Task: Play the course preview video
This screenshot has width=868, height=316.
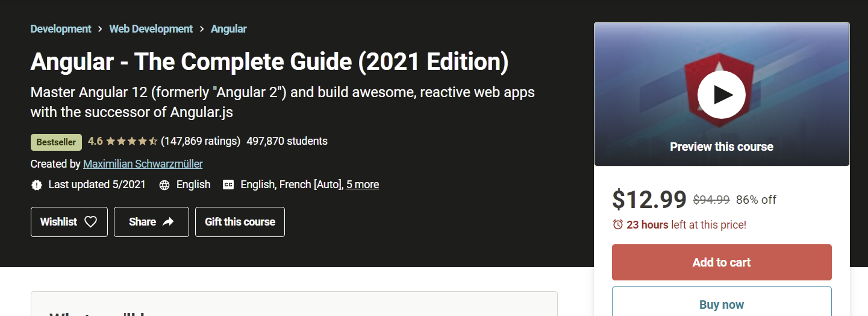Action: [722, 95]
